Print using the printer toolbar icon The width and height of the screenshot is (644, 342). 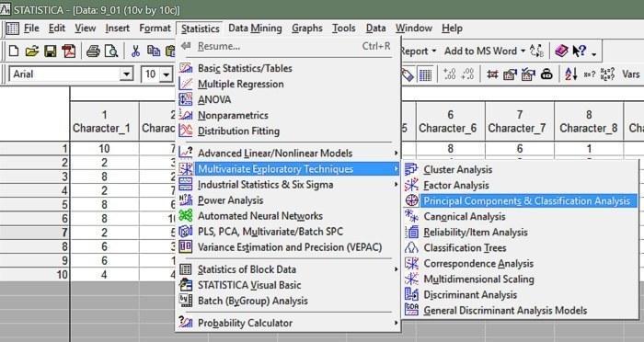tap(93, 51)
